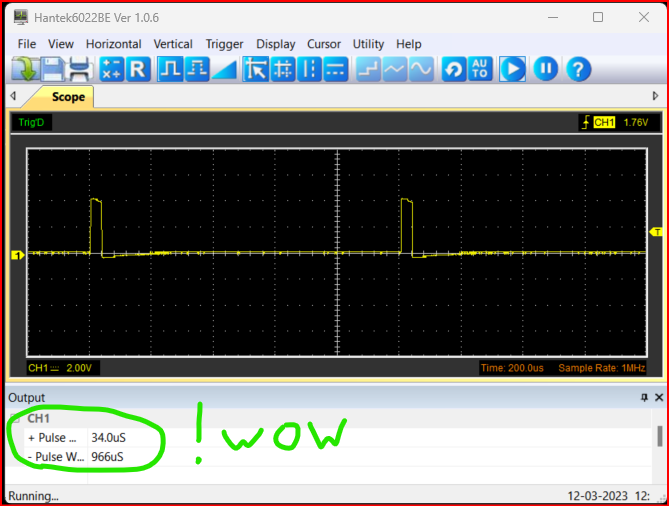Open Help via the question mark icon
This screenshot has width=669, height=506.
click(579, 69)
